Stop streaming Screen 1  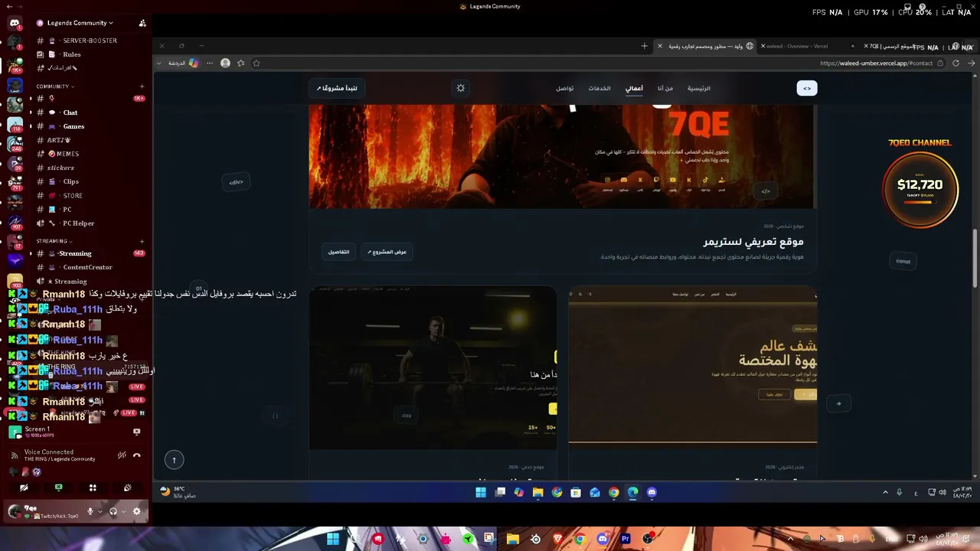point(137,432)
